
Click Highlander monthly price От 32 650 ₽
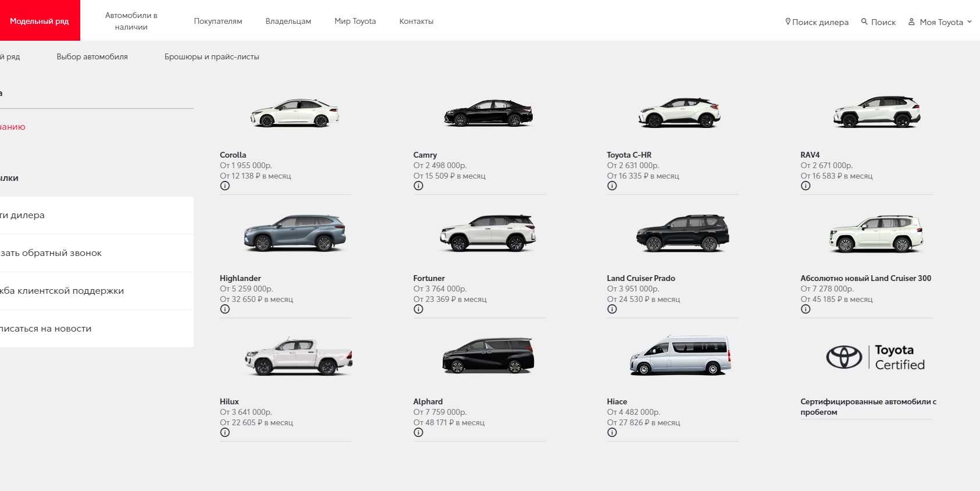point(256,299)
